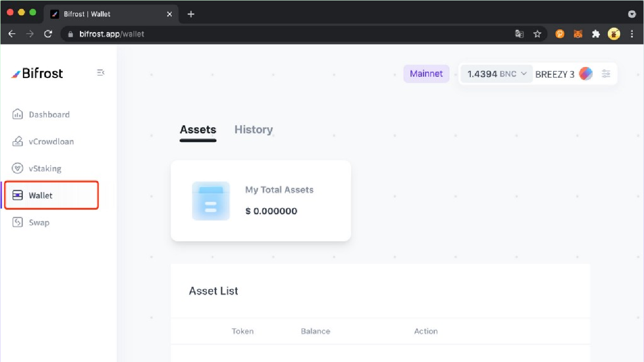Collapse the sidebar with menu toggle icon

click(100, 73)
